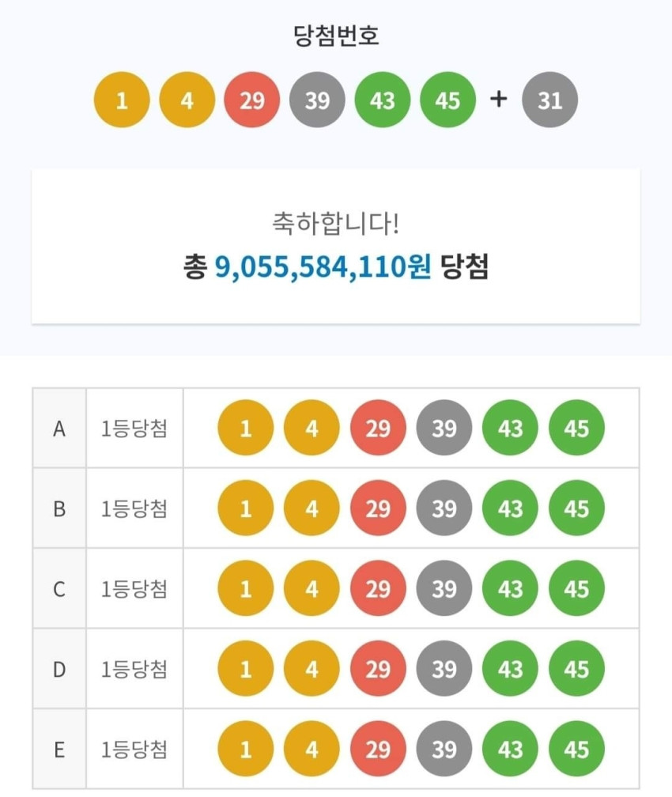Click the row E label cell
Image resolution: width=672 pixels, height=797 pixels.
tap(59, 750)
